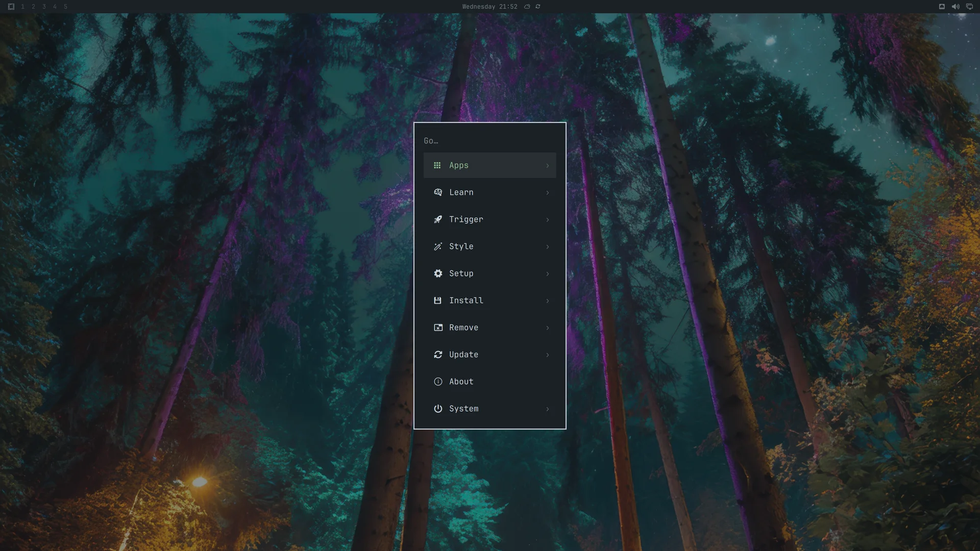Click the Learn brain icon
The width and height of the screenshot is (980, 551).
point(438,192)
